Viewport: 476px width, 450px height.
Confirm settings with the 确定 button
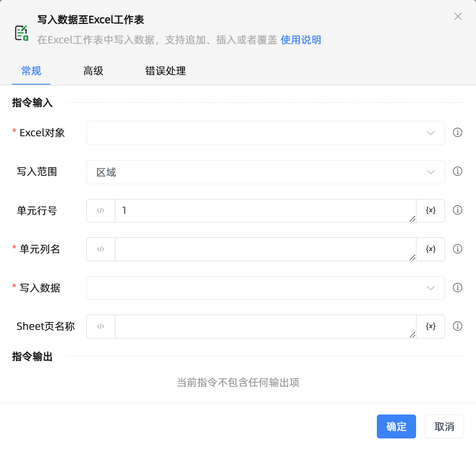tap(396, 426)
